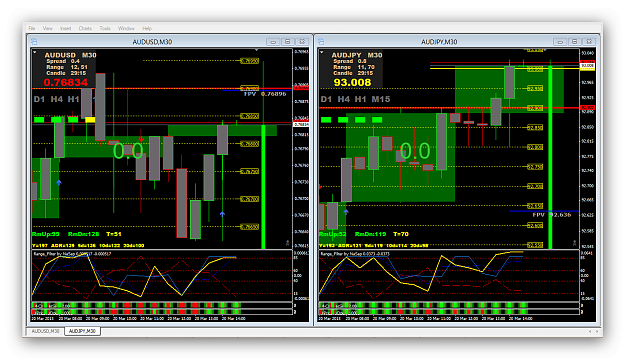Click AUDUSD chart corner triangle dropdown

[x=35, y=52]
